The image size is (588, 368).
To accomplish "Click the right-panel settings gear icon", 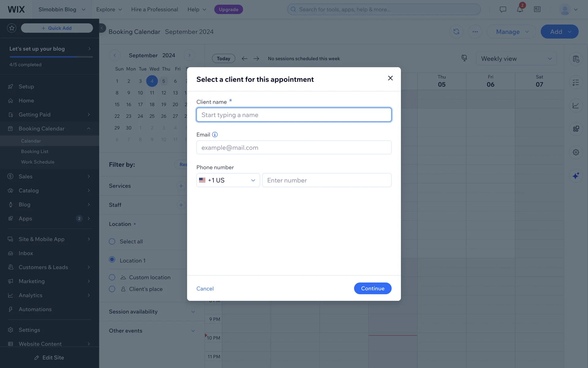I will point(576,152).
